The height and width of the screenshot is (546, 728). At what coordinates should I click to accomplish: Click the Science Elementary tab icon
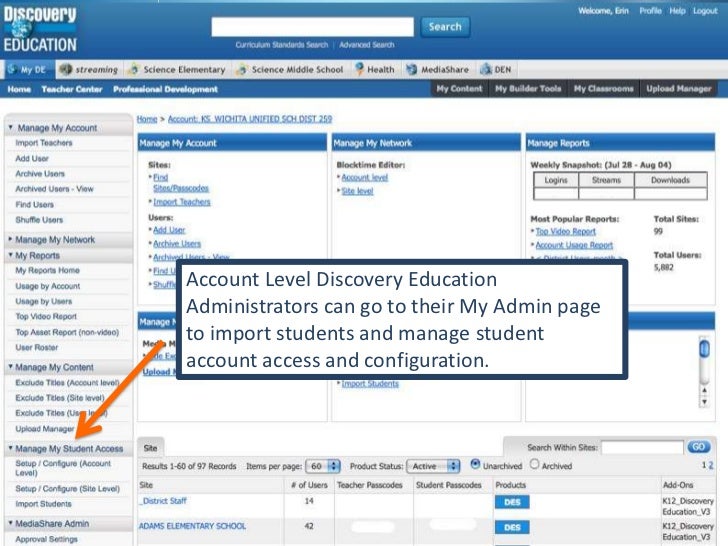(x=134, y=69)
